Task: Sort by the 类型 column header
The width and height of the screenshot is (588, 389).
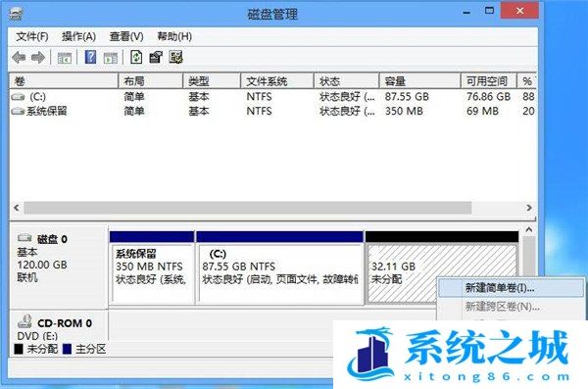Action: tap(212, 81)
